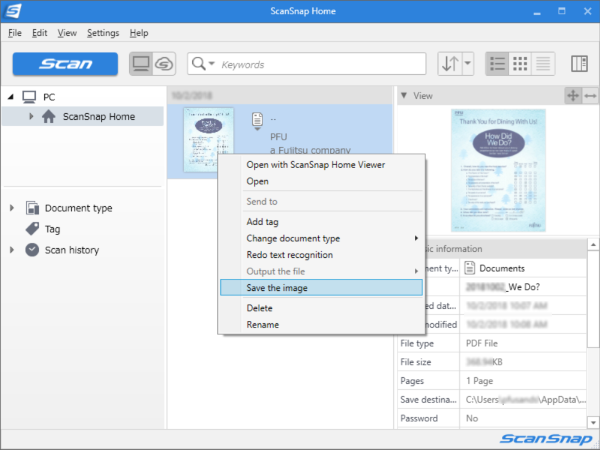Expand the ScanSnap Home folder node

click(31, 116)
